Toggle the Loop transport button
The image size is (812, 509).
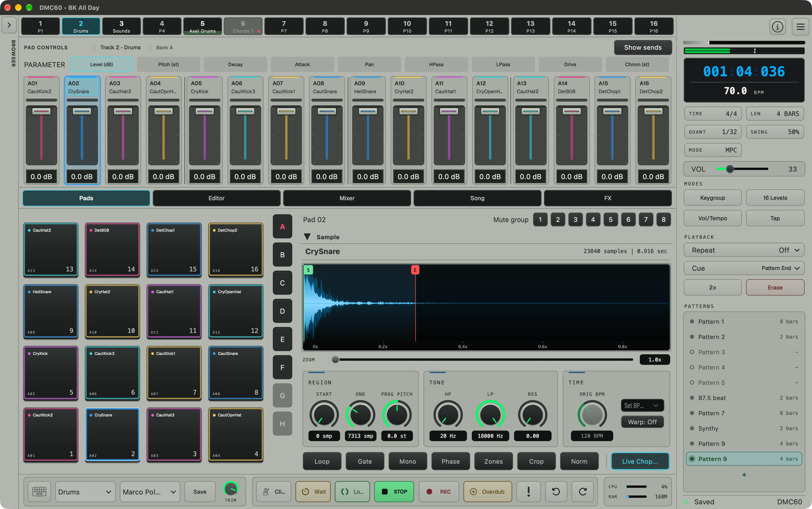click(x=352, y=491)
